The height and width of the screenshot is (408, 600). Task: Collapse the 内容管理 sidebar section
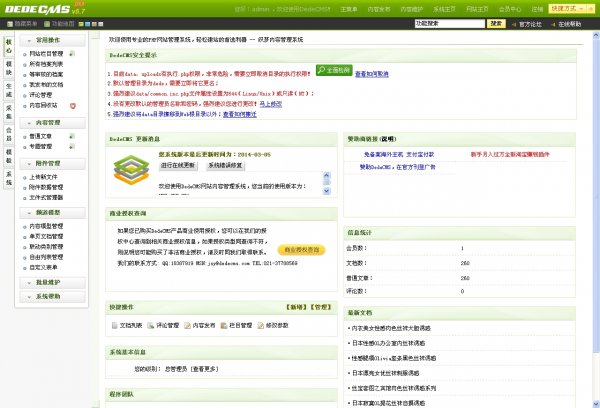pyautogui.click(x=52, y=123)
